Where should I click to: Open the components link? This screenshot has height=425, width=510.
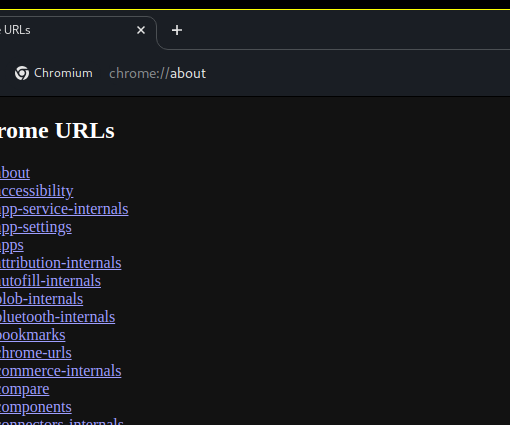(36, 407)
